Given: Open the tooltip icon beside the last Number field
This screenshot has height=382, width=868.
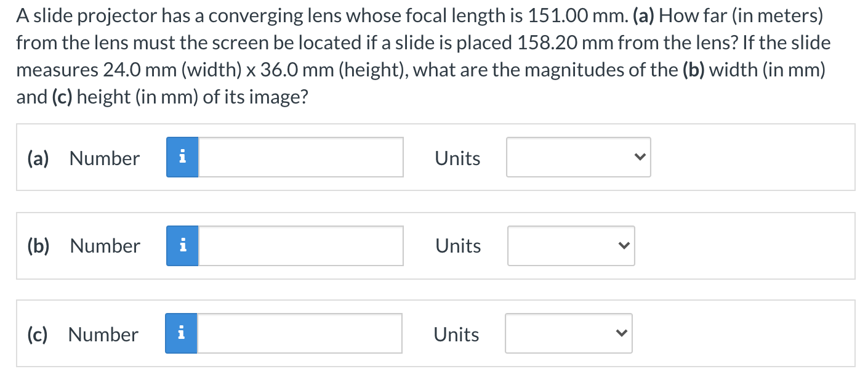Looking at the screenshot, I should pyautogui.click(x=181, y=334).
